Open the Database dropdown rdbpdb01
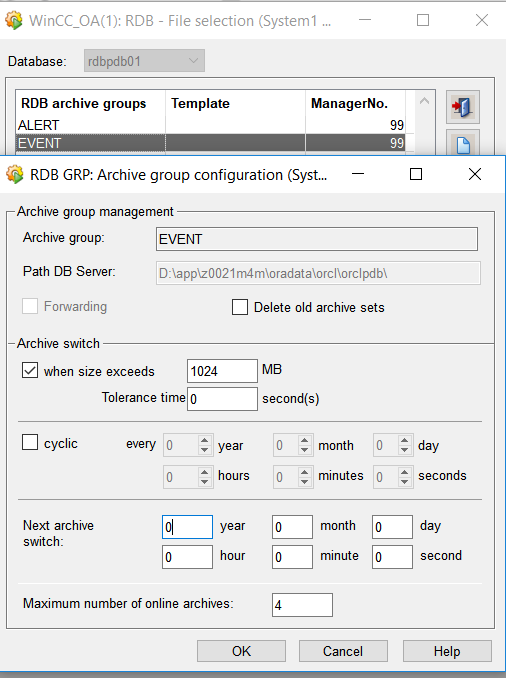Screen dimensions: 506x678 pos(144,61)
